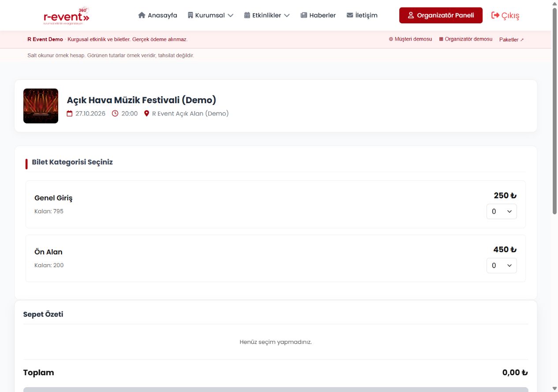Click the grid icon beside Organizatör demosu
This screenshot has height=392, width=558.
click(441, 39)
